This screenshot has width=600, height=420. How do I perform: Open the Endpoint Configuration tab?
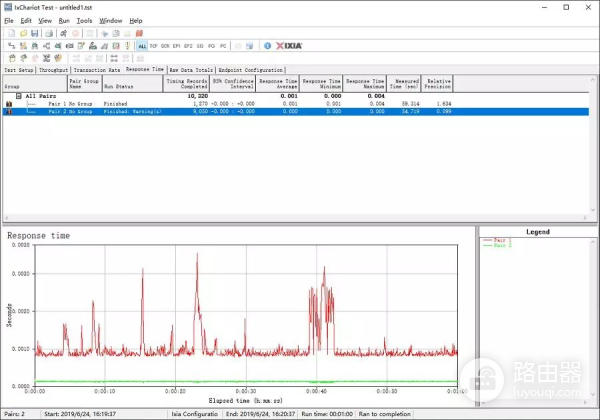coord(250,70)
